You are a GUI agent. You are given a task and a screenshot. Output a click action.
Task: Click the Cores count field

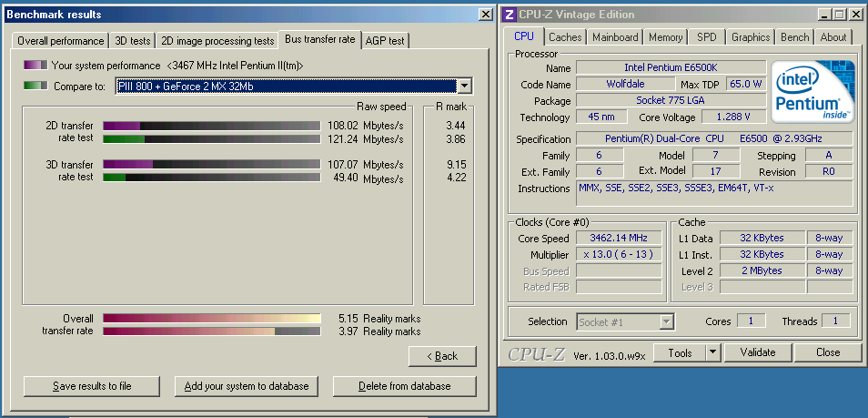tap(751, 321)
